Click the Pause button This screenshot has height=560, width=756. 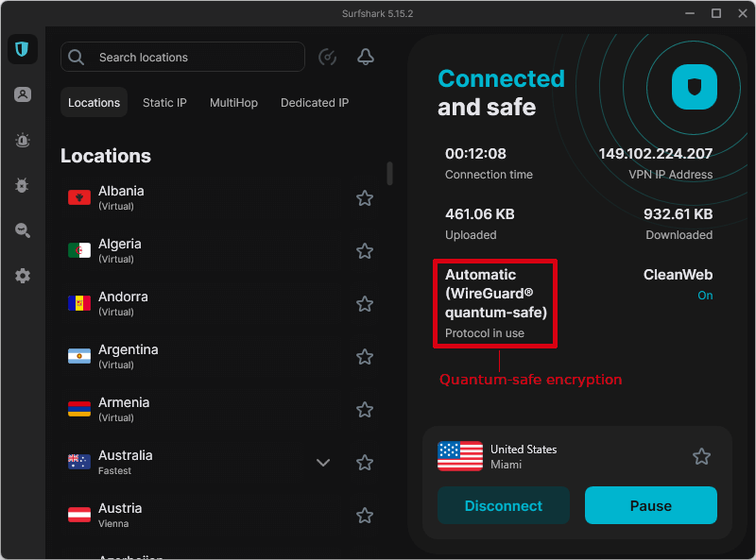click(x=651, y=505)
